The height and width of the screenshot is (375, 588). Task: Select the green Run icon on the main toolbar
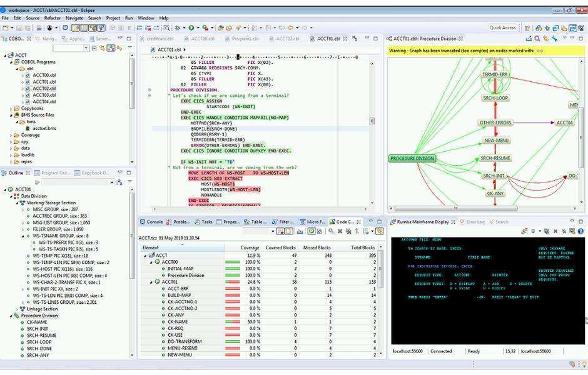pyautogui.click(x=191, y=27)
